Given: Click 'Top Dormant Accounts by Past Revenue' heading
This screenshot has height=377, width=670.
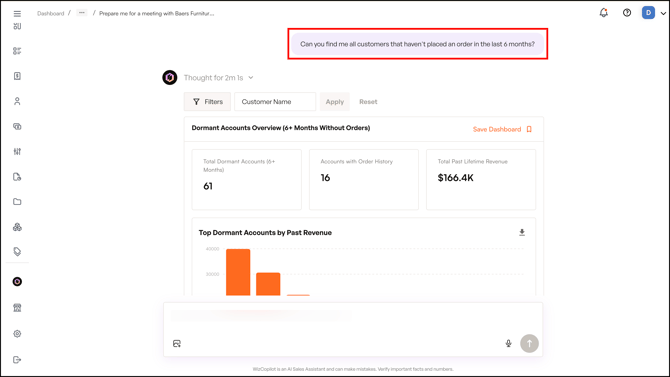Looking at the screenshot, I should (265, 233).
